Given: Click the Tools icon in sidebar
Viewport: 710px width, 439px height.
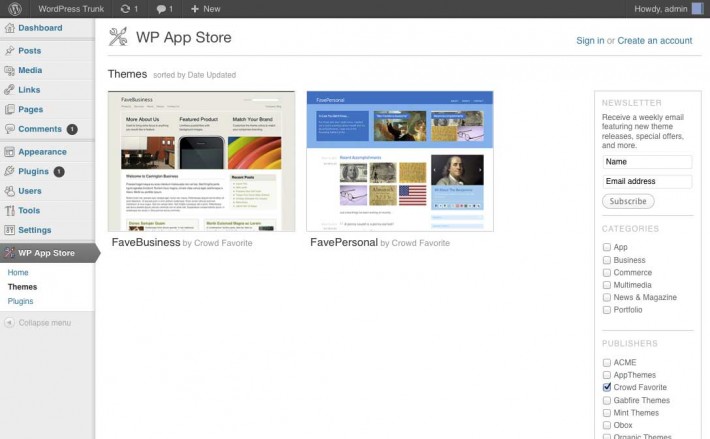Looking at the screenshot, I should (x=10, y=210).
